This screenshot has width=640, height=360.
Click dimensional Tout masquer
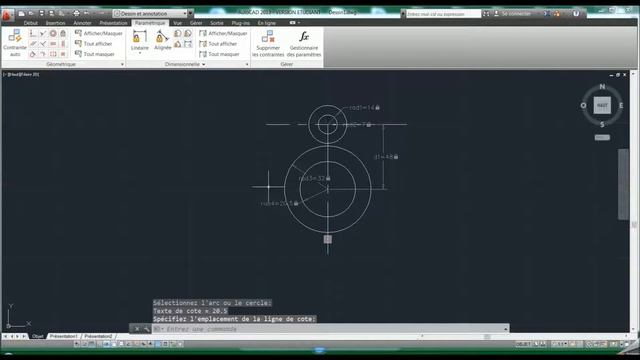(x=219, y=54)
